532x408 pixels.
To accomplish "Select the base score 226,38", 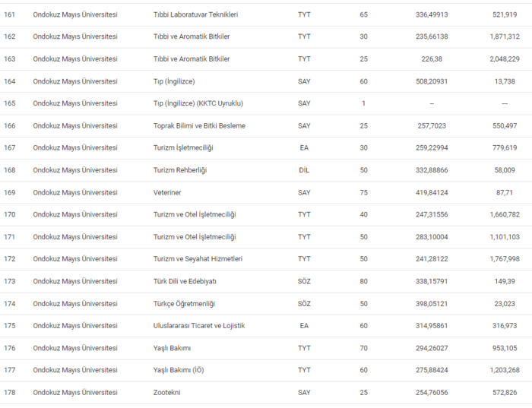I will pos(432,59).
